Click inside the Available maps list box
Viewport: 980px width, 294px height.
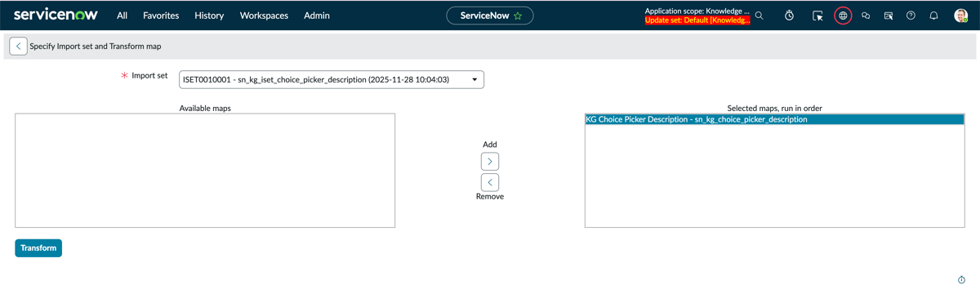tap(205, 170)
